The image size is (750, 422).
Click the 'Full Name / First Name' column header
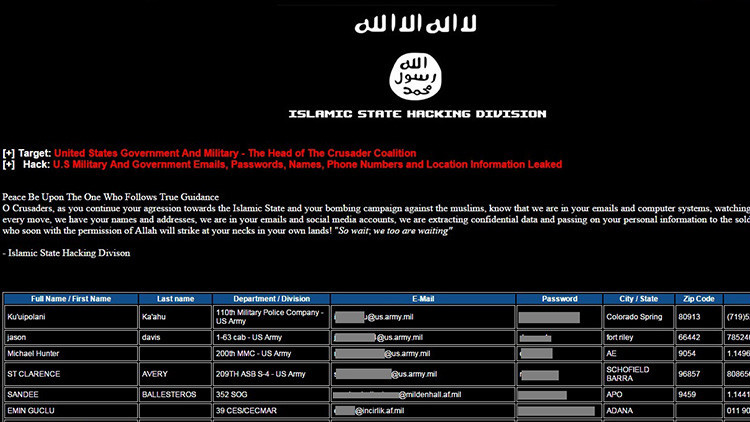[x=71, y=299]
